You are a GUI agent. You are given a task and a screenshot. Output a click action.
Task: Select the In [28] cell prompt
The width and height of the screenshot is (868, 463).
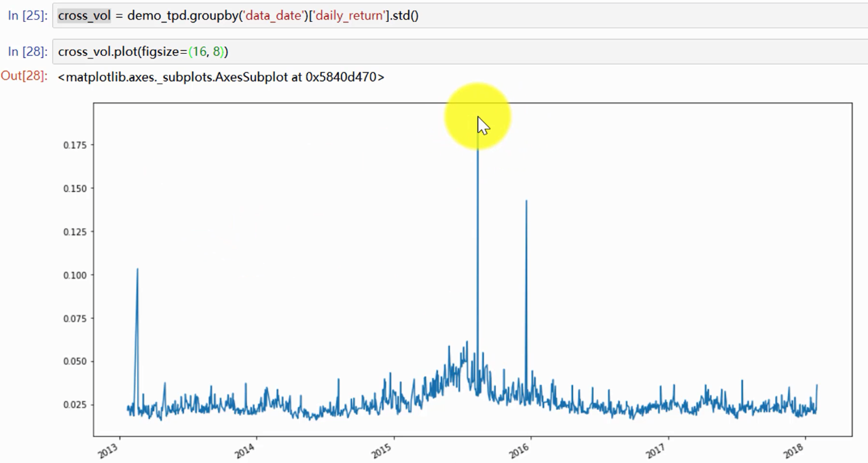27,52
